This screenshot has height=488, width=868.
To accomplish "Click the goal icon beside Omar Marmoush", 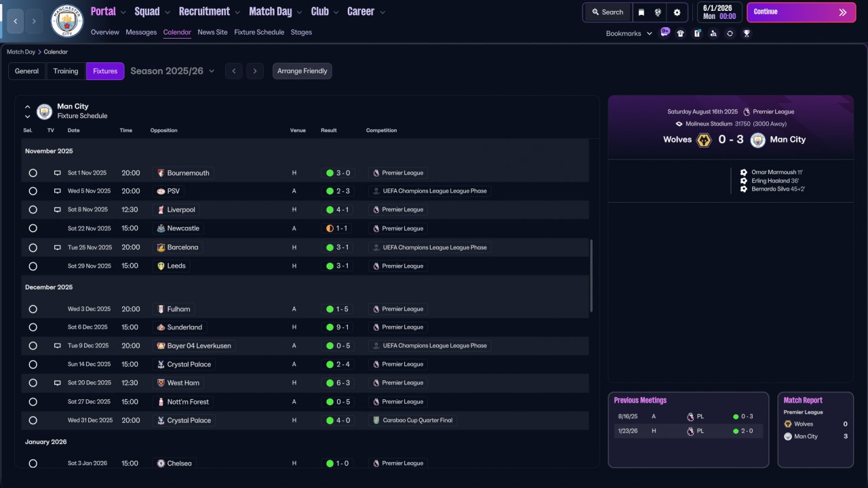I will (744, 172).
